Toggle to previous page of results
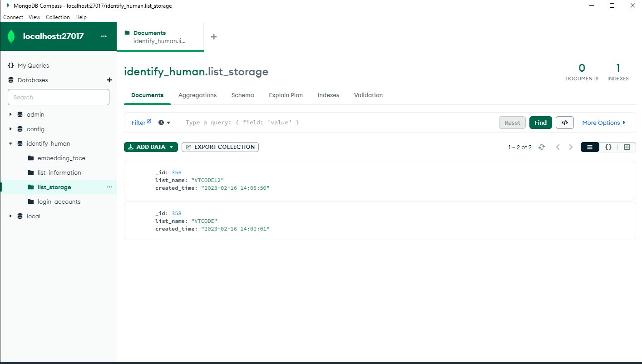This screenshot has height=364, width=642. [x=558, y=147]
